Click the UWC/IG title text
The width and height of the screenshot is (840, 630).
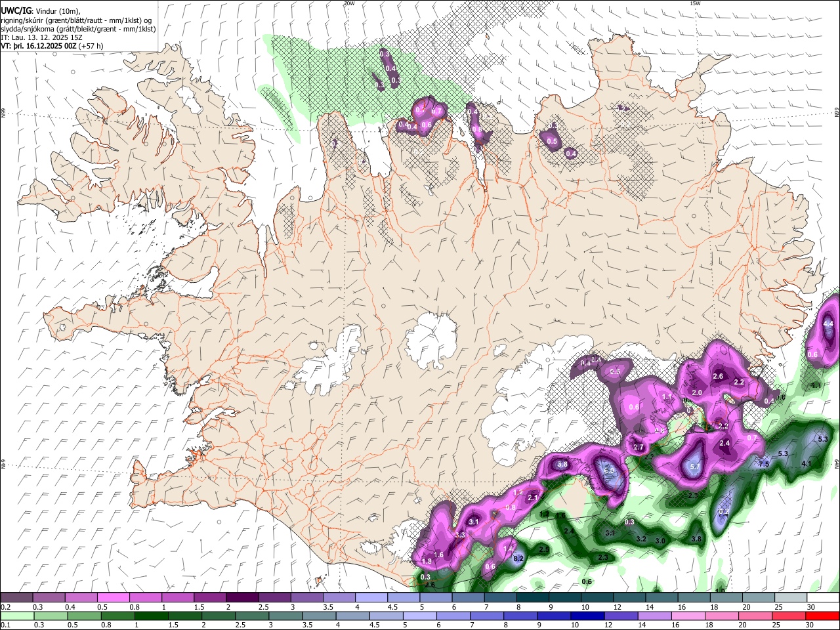tap(16, 10)
